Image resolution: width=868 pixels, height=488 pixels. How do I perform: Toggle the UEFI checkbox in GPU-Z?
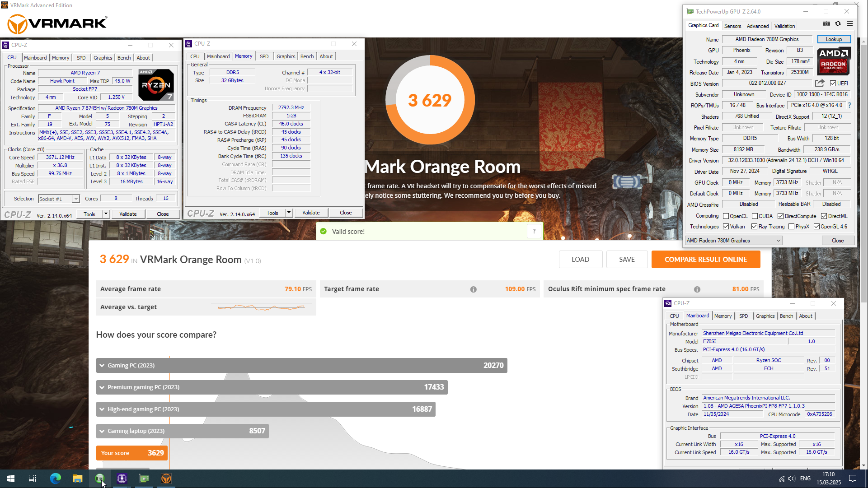(833, 83)
